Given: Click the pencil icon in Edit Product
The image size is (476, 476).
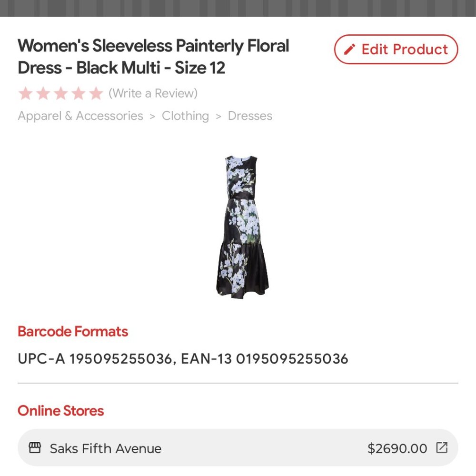Looking at the screenshot, I should [350, 50].
